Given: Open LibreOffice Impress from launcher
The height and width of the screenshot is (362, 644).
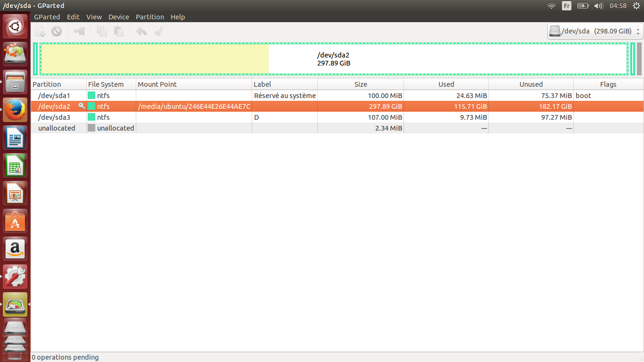Looking at the screenshot, I should click(x=16, y=193).
